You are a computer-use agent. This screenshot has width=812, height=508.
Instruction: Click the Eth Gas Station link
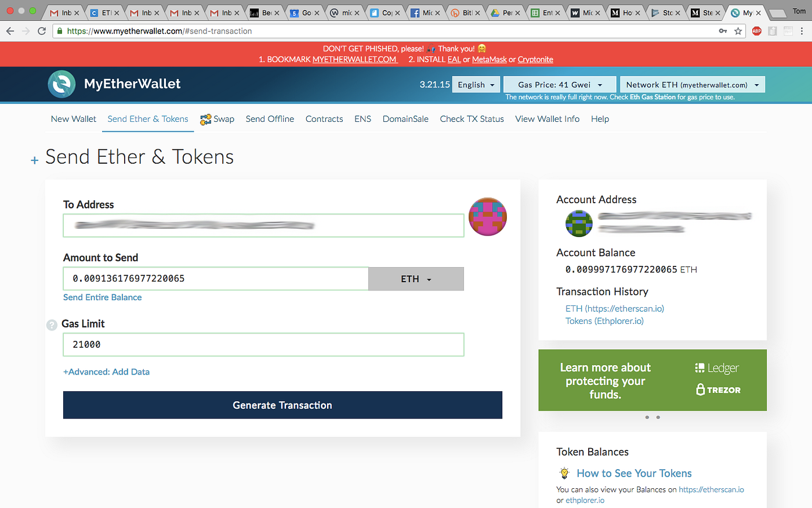[652, 97]
